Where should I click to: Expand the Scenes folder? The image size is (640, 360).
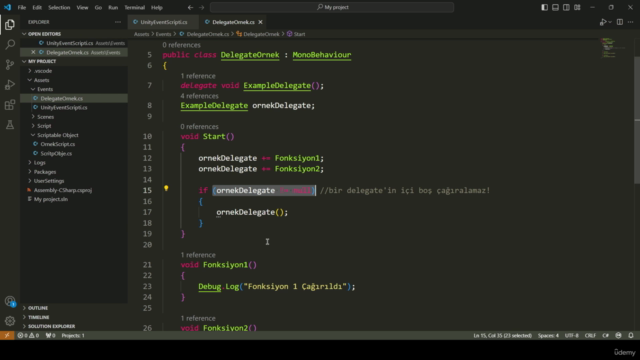tap(45, 117)
